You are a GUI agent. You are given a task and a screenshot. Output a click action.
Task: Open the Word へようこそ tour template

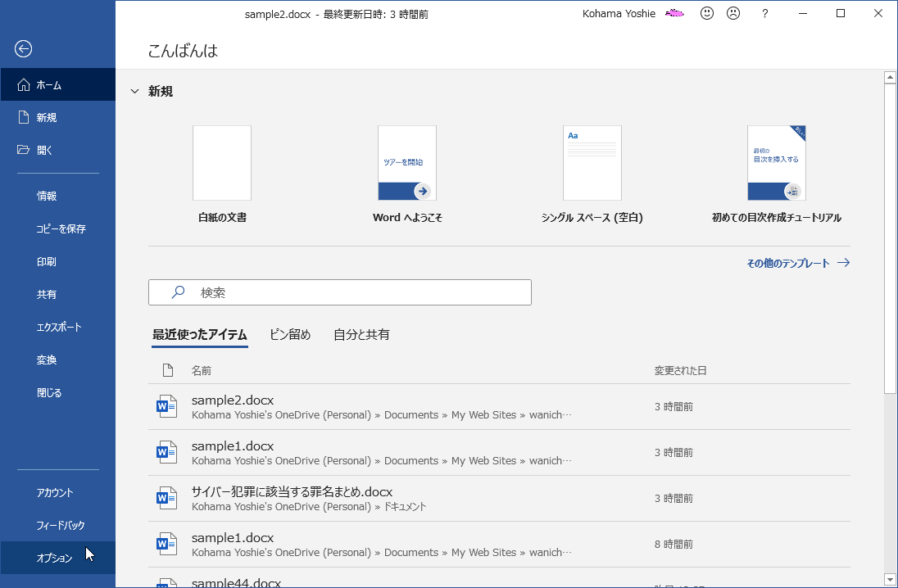pyautogui.click(x=407, y=163)
